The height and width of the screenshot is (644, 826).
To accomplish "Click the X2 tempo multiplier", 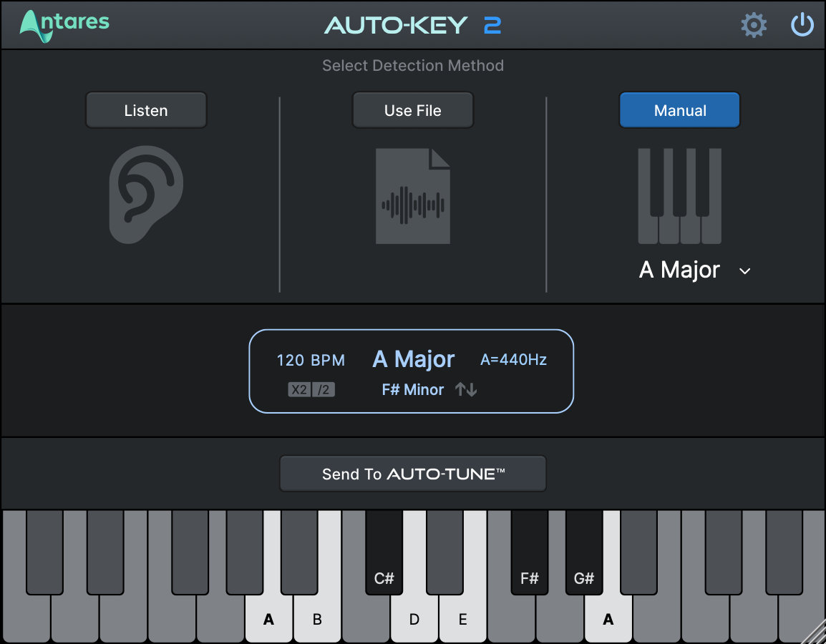I will pyautogui.click(x=301, y=389).
